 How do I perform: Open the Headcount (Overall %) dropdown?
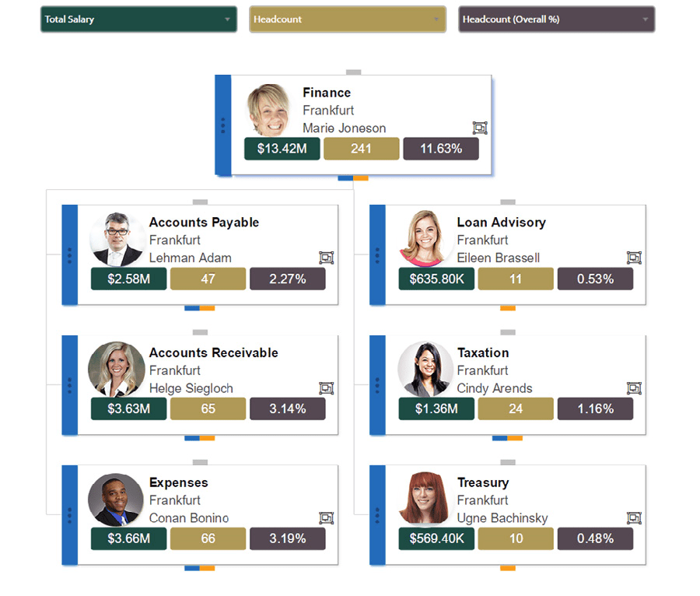(557, 19)
